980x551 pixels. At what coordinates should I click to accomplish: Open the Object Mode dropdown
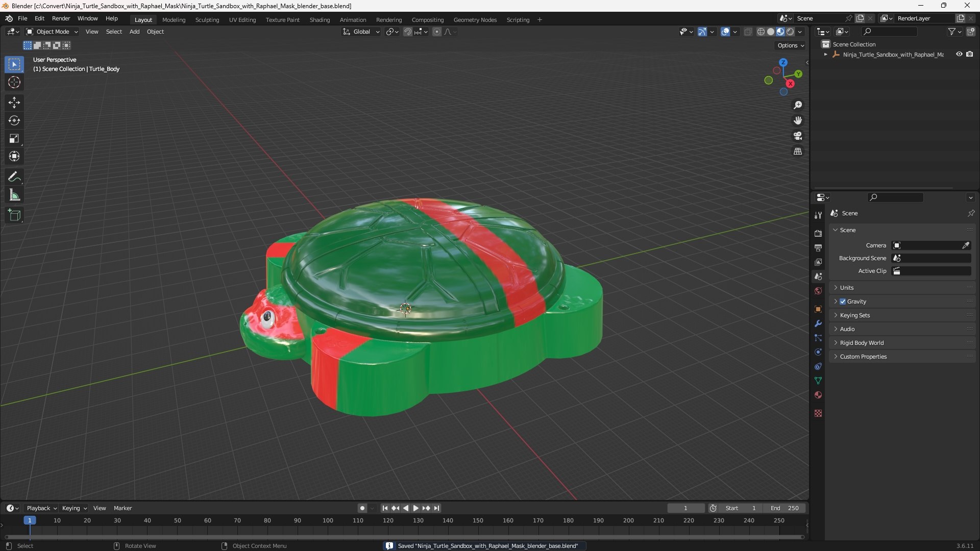52,32
